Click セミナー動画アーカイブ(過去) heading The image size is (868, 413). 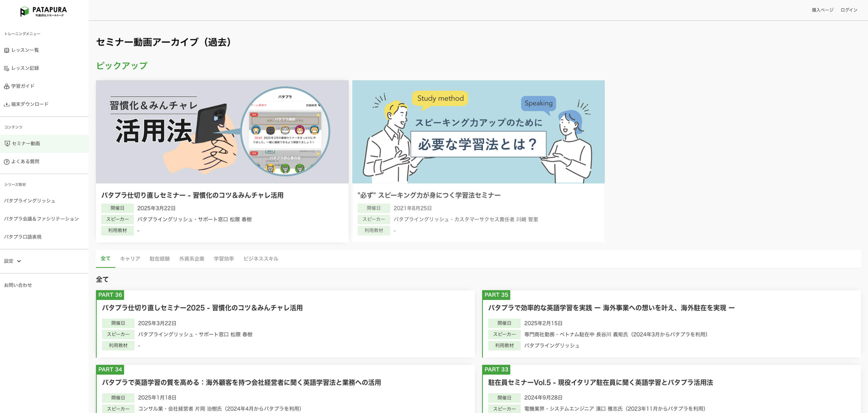coord(164,42)
